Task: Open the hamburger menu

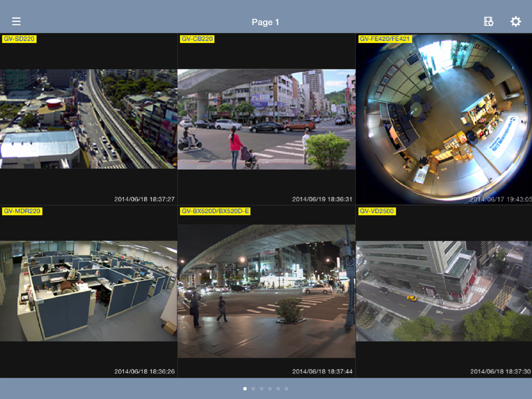Action: tap(16, 21)
